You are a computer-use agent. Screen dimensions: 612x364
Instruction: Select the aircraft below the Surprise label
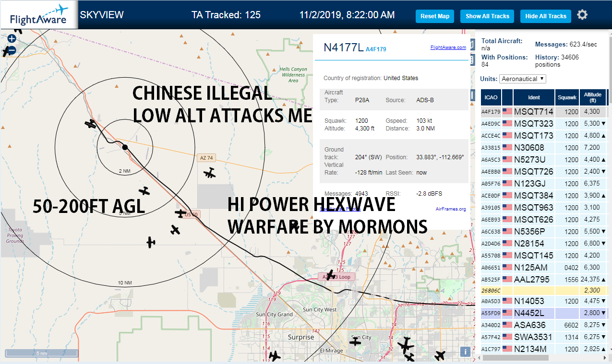coord(275,356)
